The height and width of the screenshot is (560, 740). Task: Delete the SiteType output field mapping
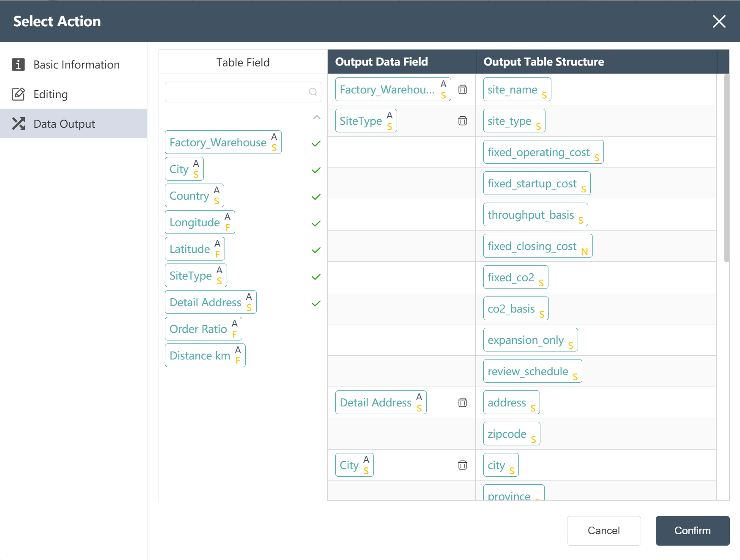pos(463,121)
